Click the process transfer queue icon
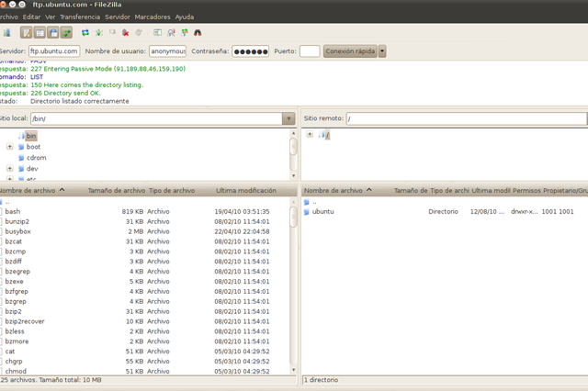Screen dimensions: 588x391 pos(98,33)
